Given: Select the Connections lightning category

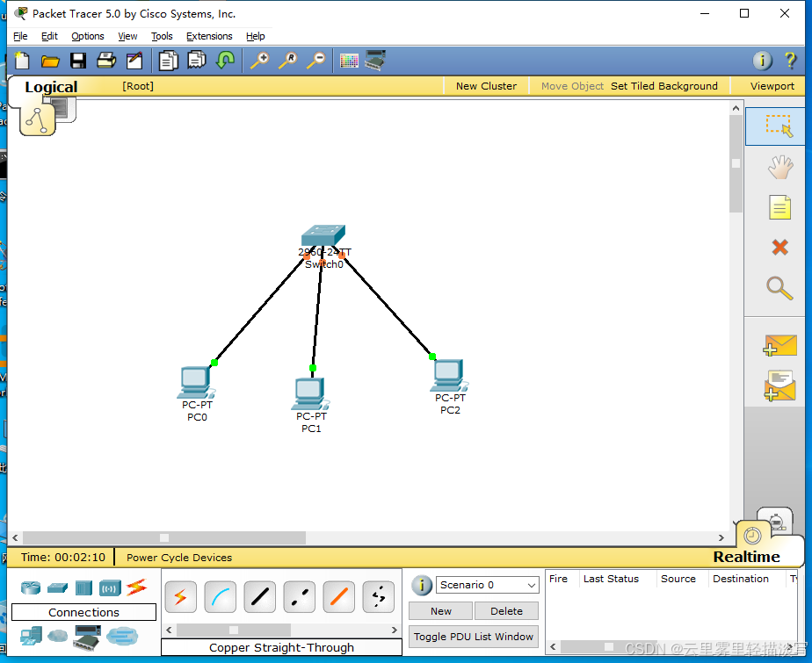Looking at the screenshot, I should (137, 587).
